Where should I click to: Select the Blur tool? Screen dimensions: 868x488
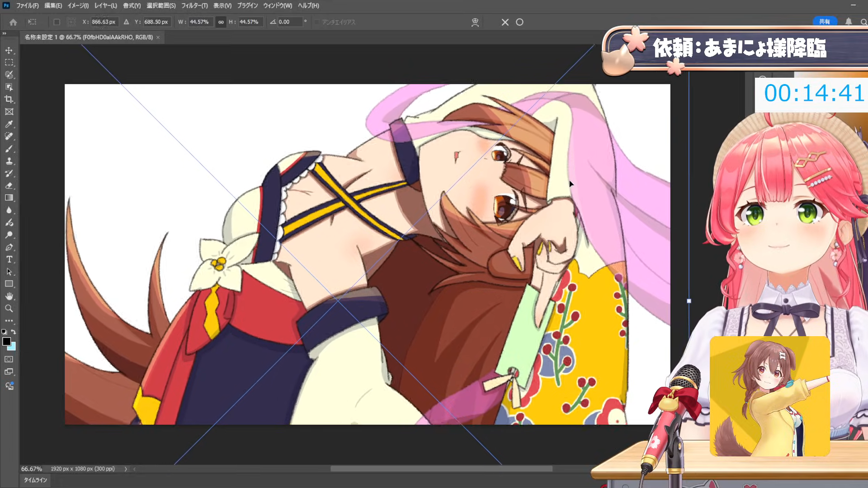pyautogui.click(x=9, y=210)
